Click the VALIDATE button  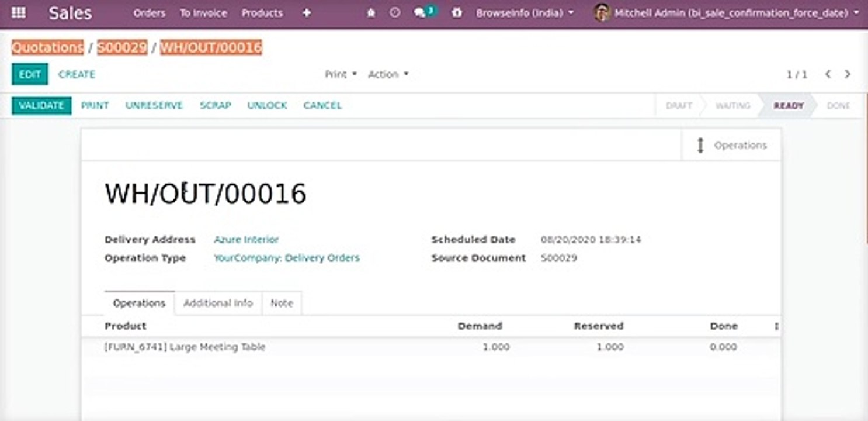(x=41, y=106)
